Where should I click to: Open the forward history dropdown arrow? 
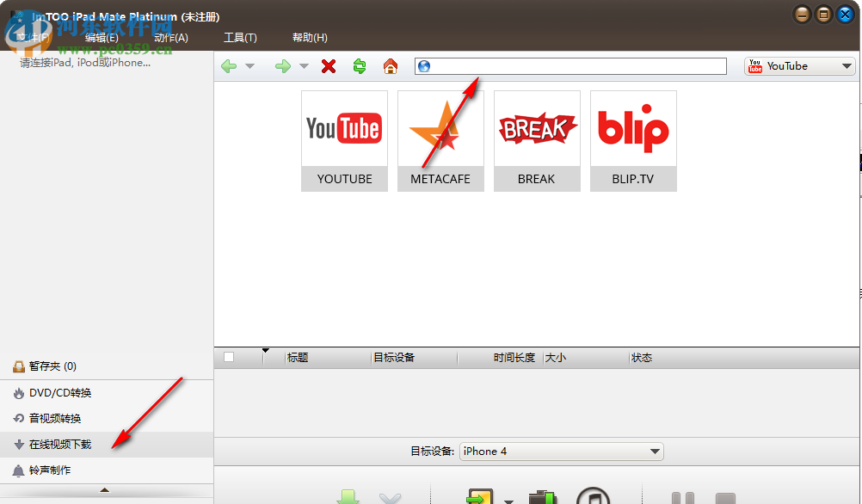pyautogui.click(x=304, y=66)
